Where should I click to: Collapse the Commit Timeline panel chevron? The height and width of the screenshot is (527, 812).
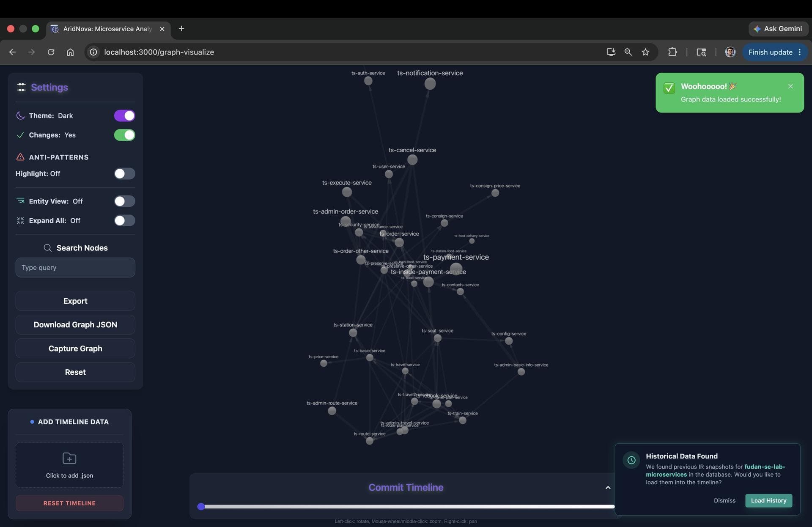tap(608, 488)
